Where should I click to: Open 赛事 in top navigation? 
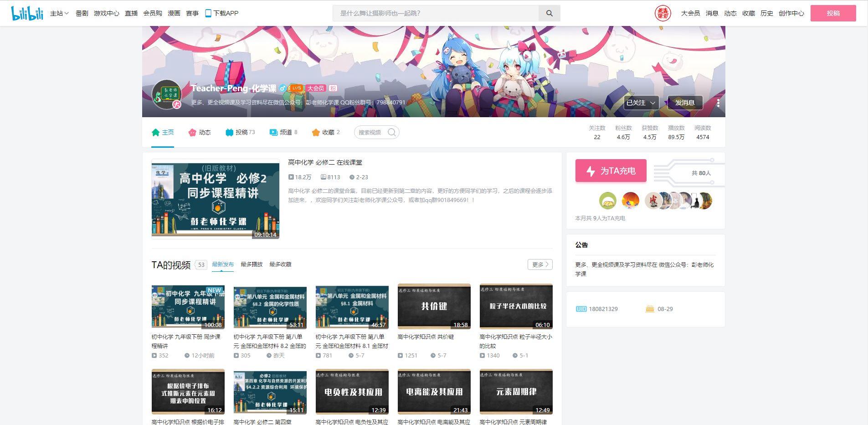click(x=192, y=13)
